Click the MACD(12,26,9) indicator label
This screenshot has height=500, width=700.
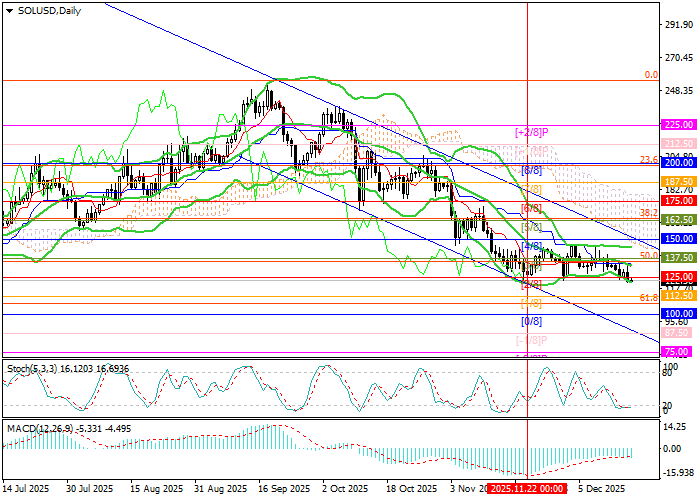pos(38,428)
